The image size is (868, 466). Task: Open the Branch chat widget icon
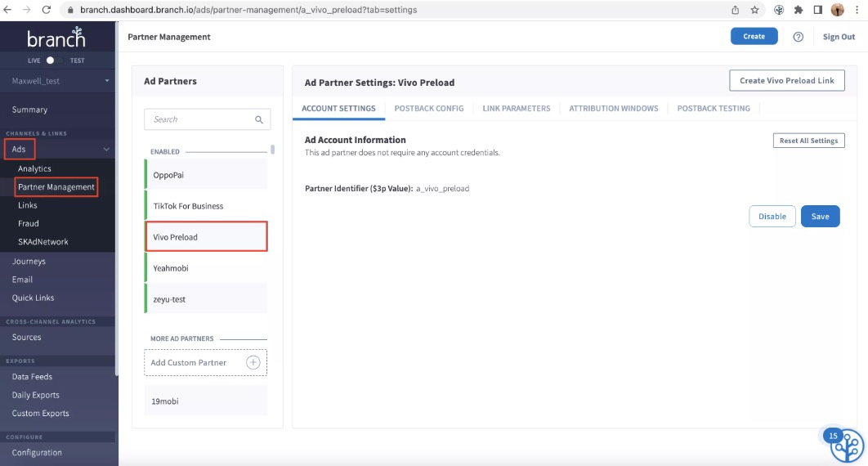click(846, 445)
